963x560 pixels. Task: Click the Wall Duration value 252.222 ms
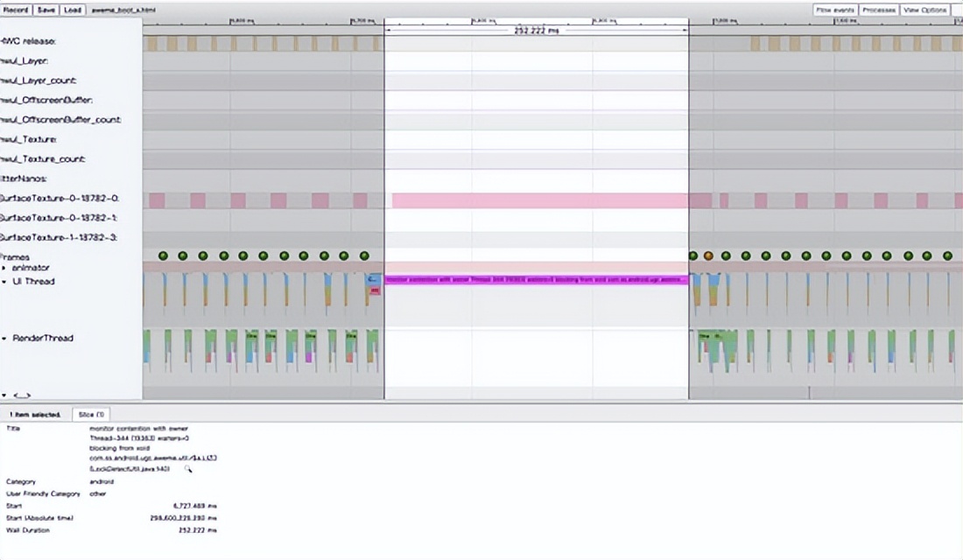197,530
